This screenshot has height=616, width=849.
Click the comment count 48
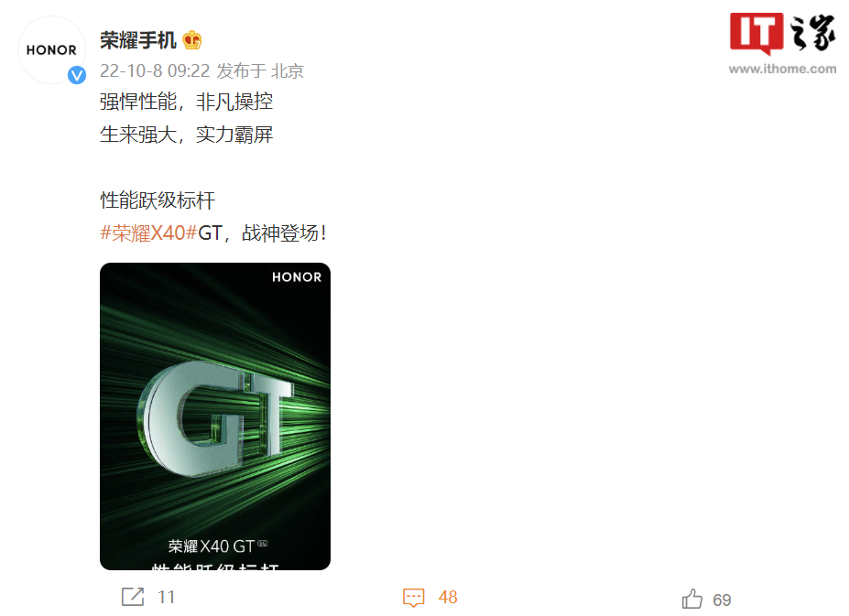click(448, 597)
